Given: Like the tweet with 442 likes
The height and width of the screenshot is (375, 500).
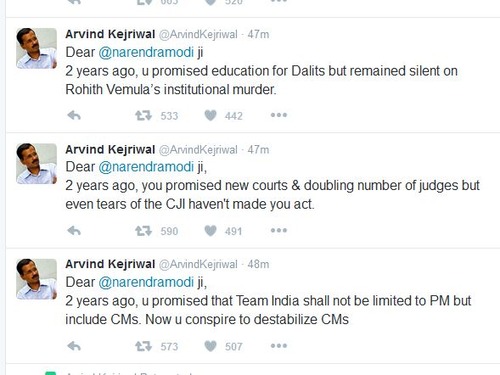Looking at the screenshot, I should click(210, 116).
